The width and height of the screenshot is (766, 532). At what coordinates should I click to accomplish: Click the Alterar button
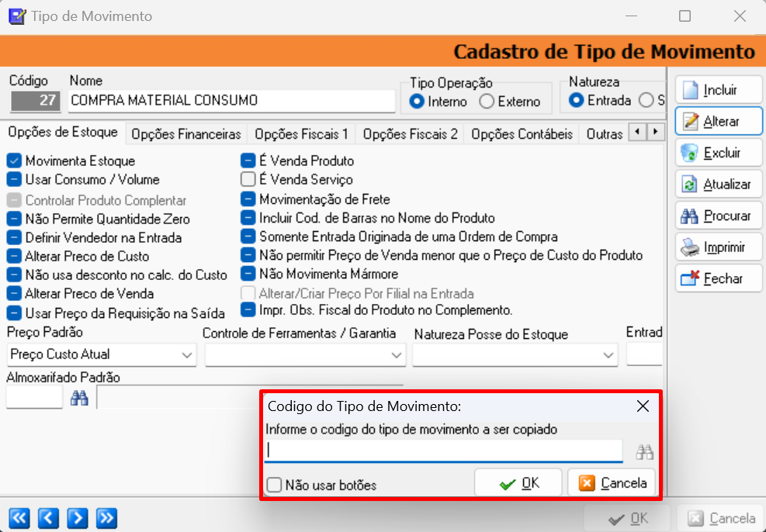coord(719,121)
